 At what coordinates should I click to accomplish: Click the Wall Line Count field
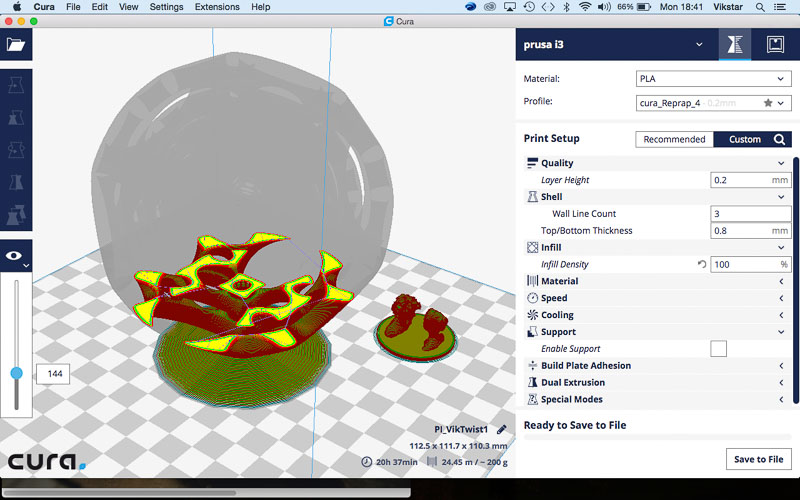(x=751, y=214)
